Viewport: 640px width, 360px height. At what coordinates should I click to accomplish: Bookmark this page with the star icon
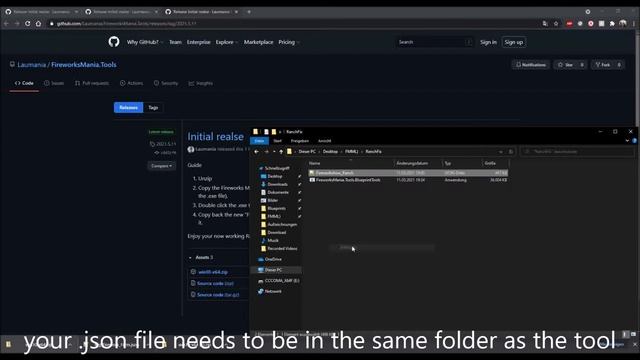tap(556, 24)
